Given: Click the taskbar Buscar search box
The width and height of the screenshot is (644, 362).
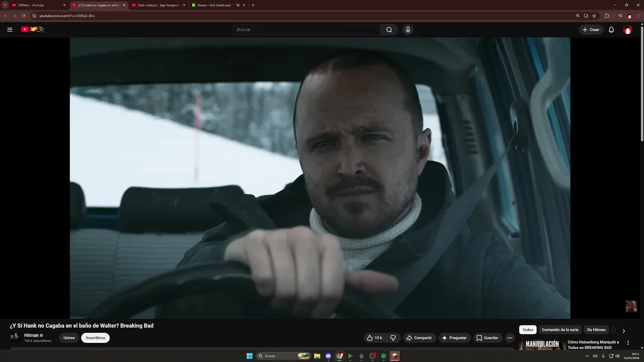Looking at the screenshot, I should click(284, 356).
